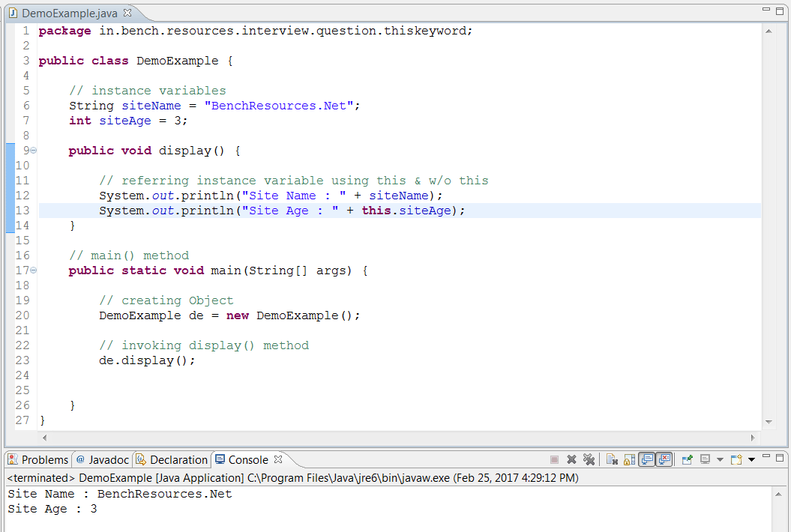
Task: Toggle Scroll Lock in the Console
Action: [630, 459]
